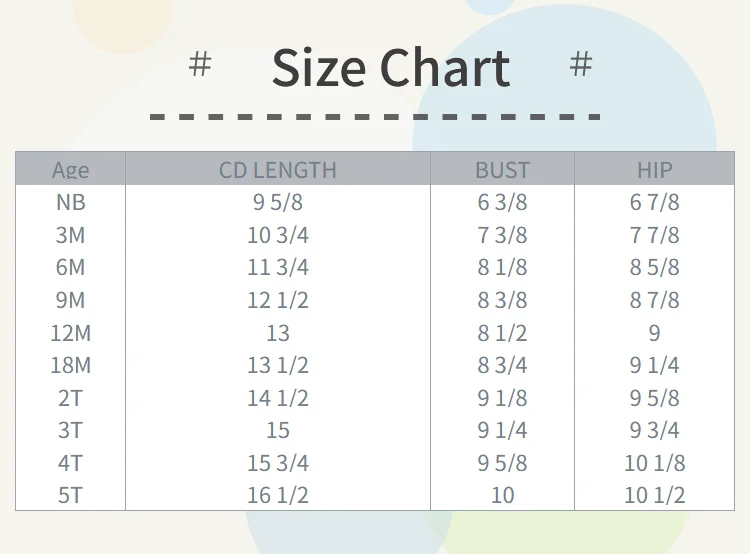This screenshot has width=750, height=554.
Task: Click the Size Chart title text
Action: coord(390,68)
